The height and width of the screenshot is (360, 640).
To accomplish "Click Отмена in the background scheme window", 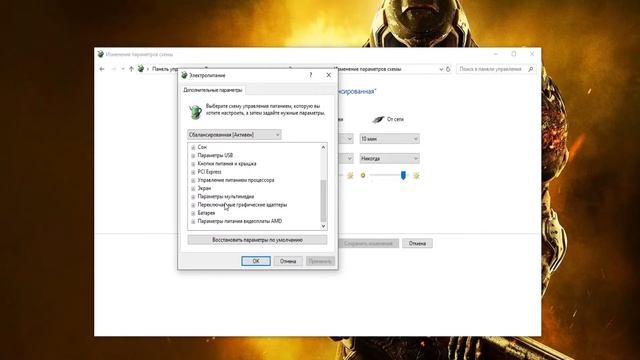I will (417, 243).
